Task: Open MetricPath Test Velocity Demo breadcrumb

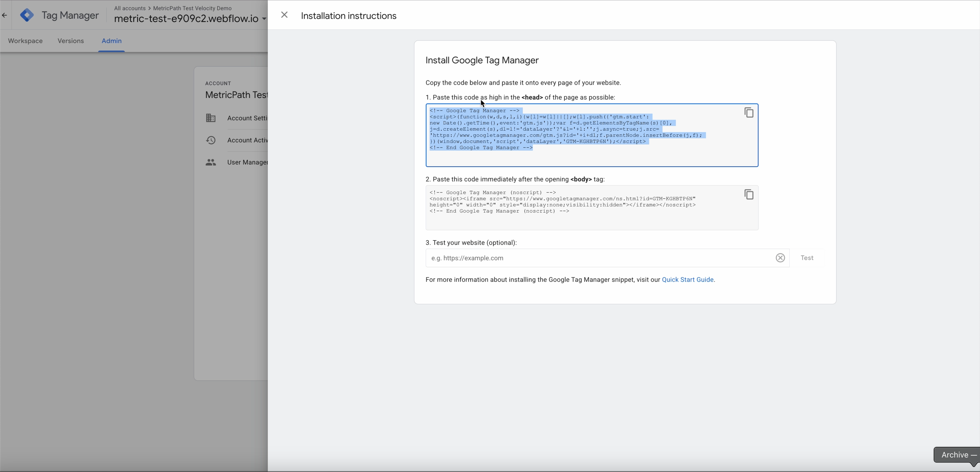Action: coord(192,8)
